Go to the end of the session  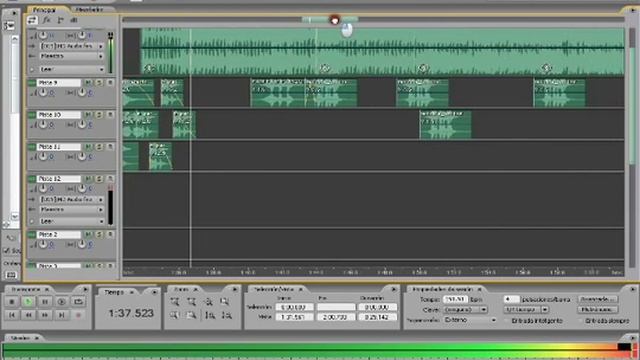tap(62, 315)
